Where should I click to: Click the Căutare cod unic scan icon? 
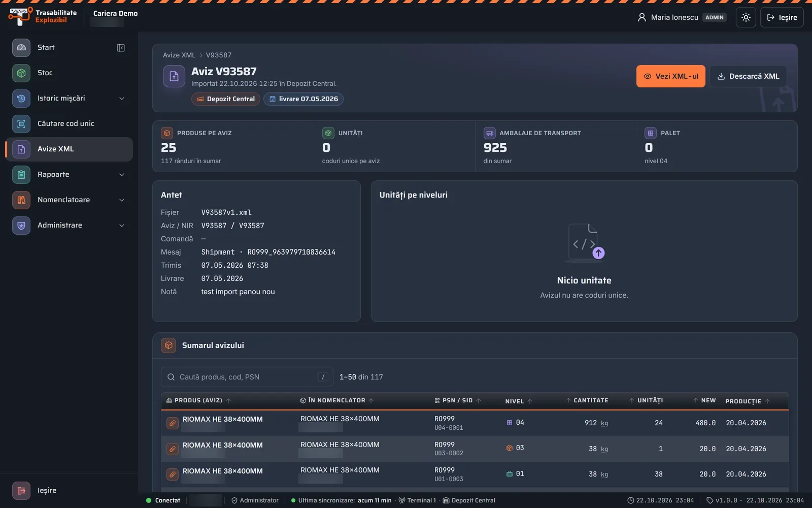tap(21, 123)
